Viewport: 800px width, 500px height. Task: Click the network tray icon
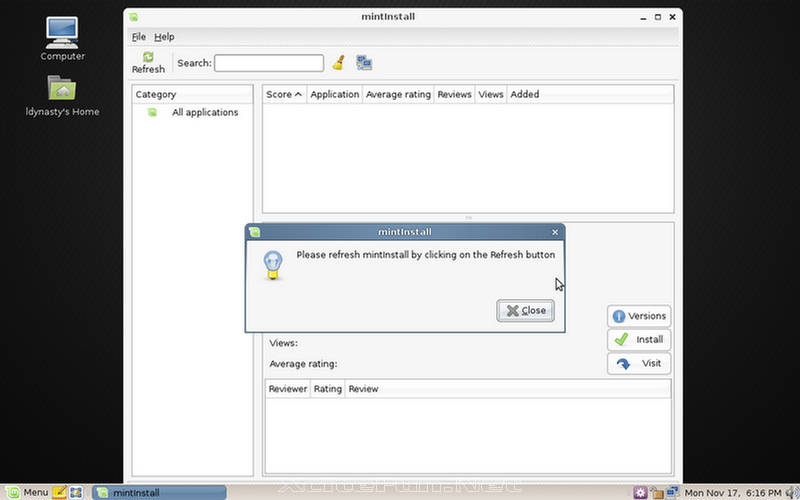point(673,491)
